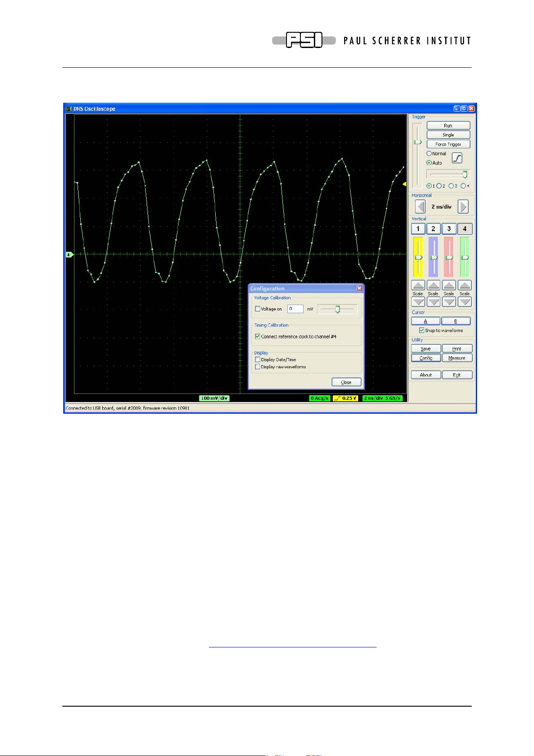This screenshot has width=534, height=756.
Task: Select Auto trigger mode
Action: (x=429, y=163)
